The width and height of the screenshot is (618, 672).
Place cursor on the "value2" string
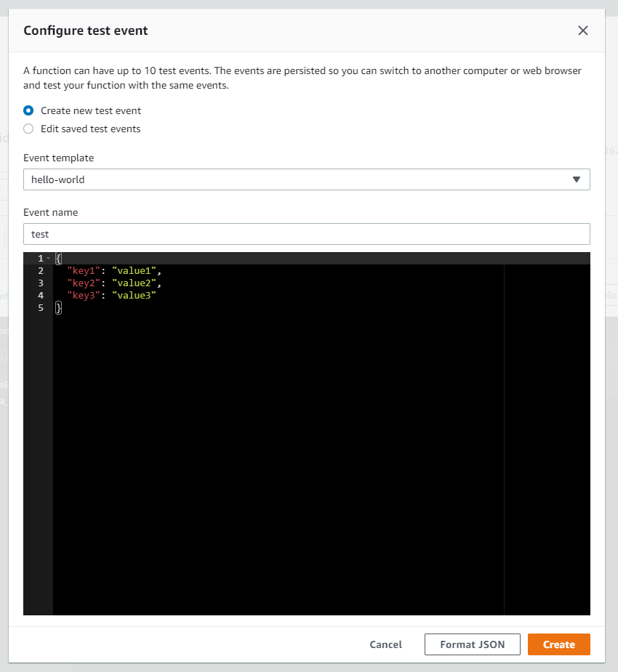[134, 283]
